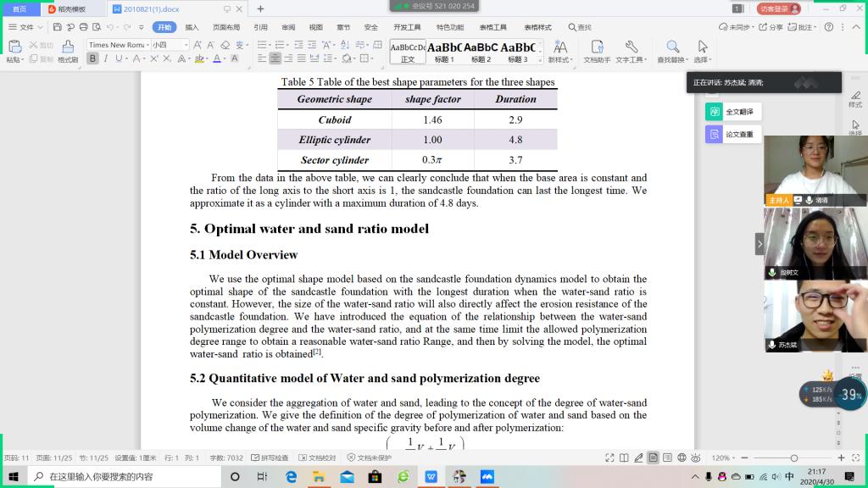Toggle Italic formatting button

106,58
